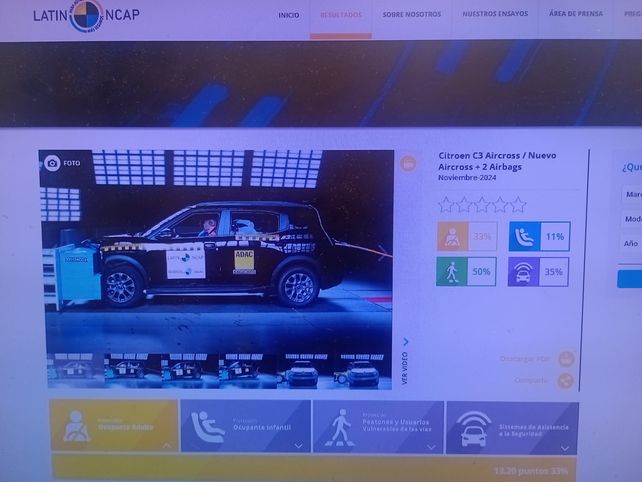Click the child occupant 11% icon

(x=524, y=236)
